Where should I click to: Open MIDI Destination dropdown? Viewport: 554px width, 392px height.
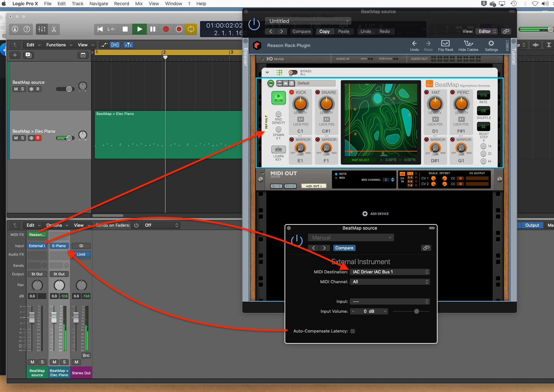point(390,272)
